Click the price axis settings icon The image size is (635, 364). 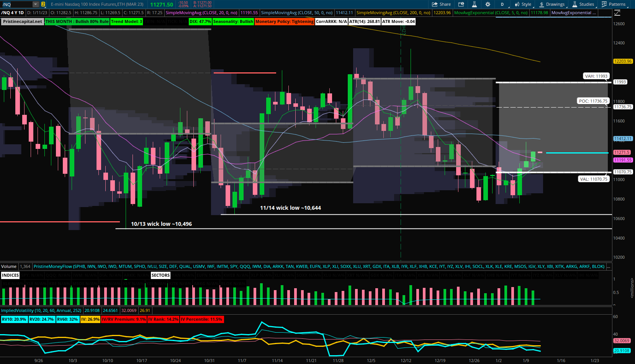(x=617, y=13)
